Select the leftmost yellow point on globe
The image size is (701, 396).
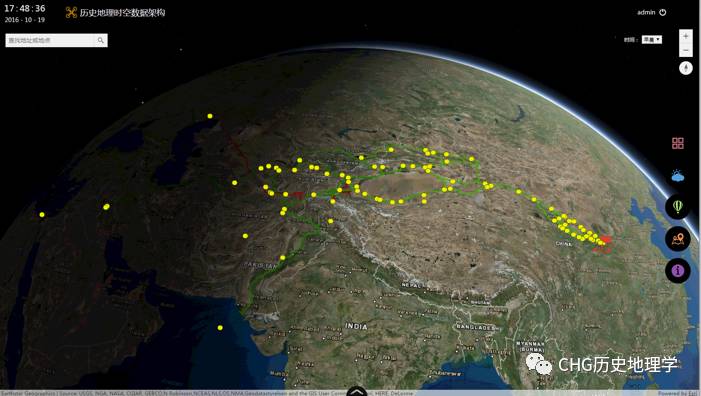[42, 215]
